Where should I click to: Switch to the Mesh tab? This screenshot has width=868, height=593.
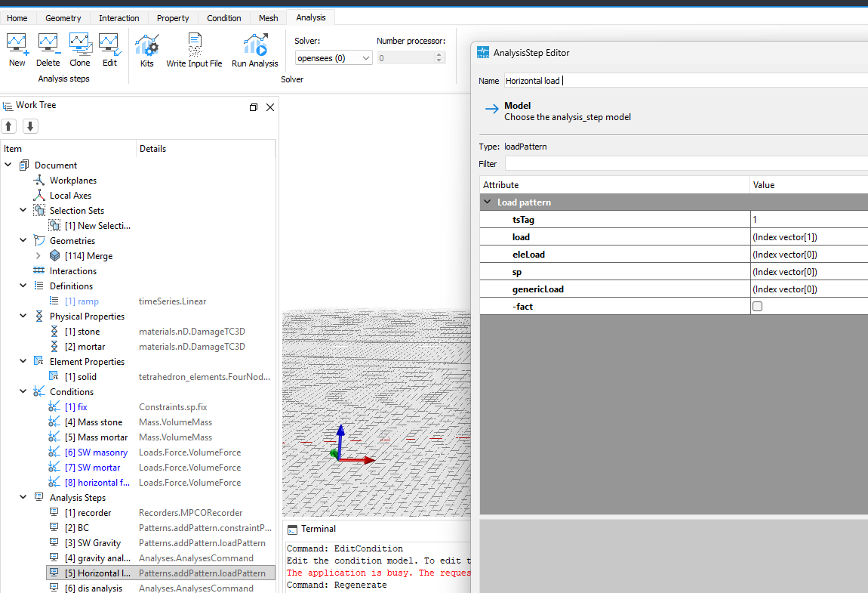(x=269, y=17)
